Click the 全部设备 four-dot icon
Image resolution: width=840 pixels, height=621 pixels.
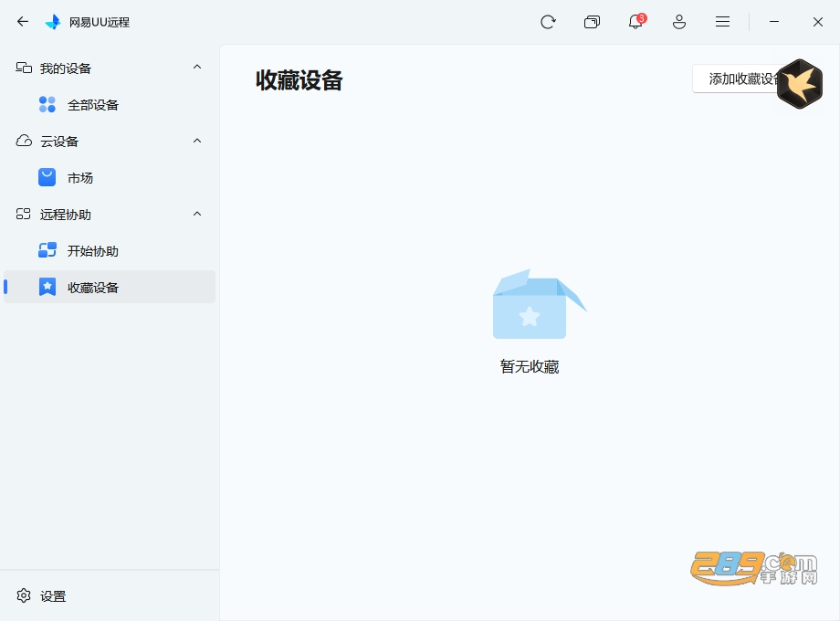click(x=47, y=104)
